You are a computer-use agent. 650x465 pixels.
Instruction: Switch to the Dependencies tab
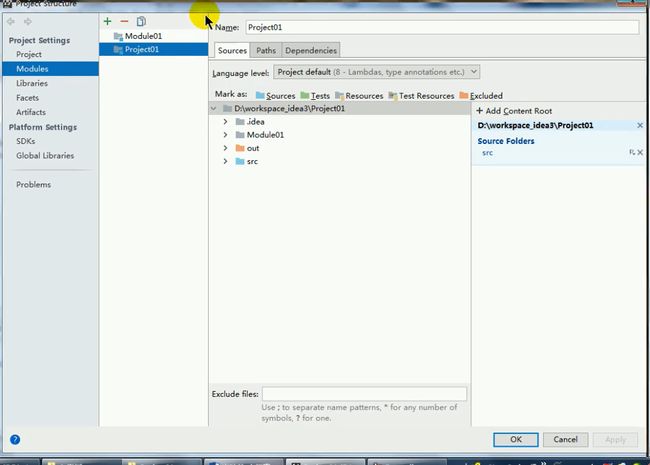pyautogui.click(x=310, y=51)
